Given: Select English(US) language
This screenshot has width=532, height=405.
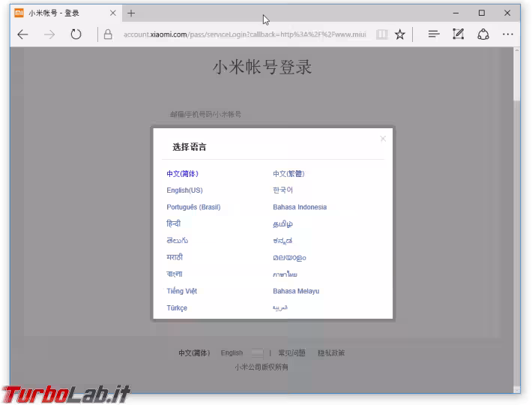Looking at the screenshot, I should (x=184, y=190).
